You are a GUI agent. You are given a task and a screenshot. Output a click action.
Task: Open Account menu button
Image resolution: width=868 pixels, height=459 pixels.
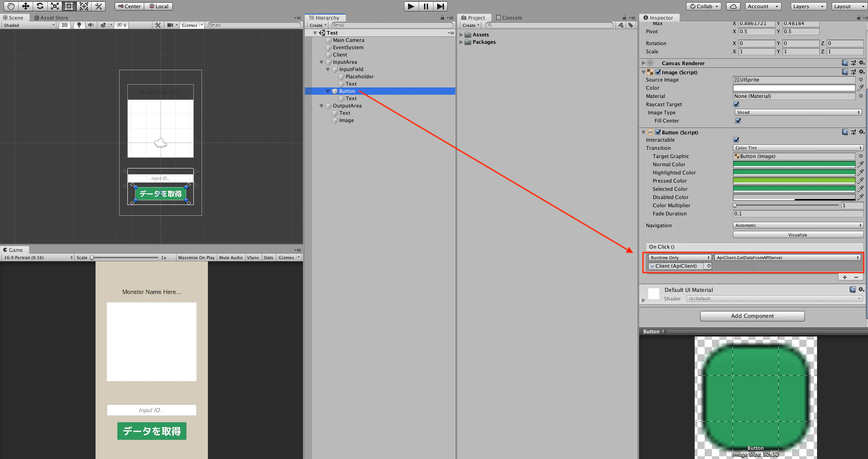(763, 6)
